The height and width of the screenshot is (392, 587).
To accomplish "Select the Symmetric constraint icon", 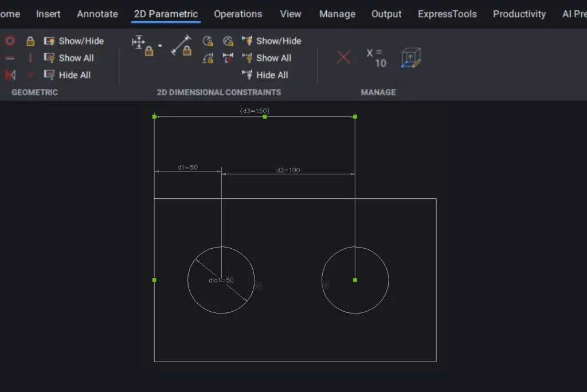I will click(x=10, y=75).
